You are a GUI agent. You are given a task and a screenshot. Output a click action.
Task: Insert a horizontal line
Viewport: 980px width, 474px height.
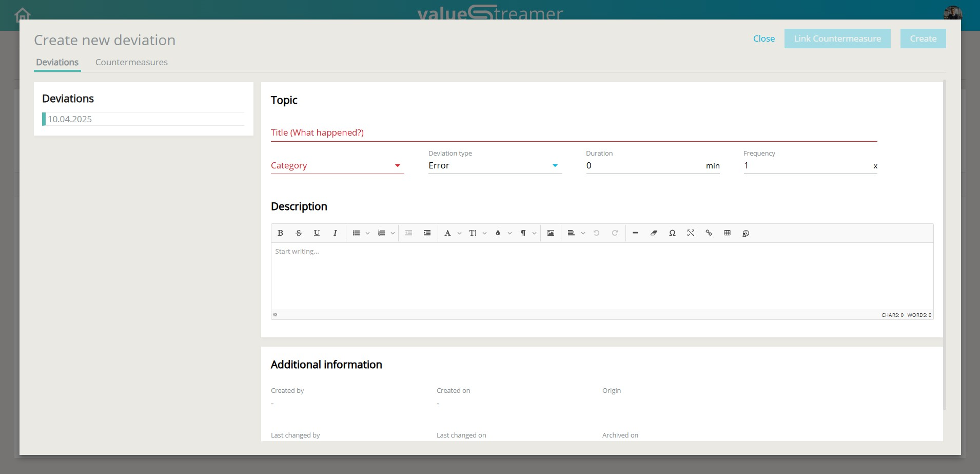[x=635, y=233]
